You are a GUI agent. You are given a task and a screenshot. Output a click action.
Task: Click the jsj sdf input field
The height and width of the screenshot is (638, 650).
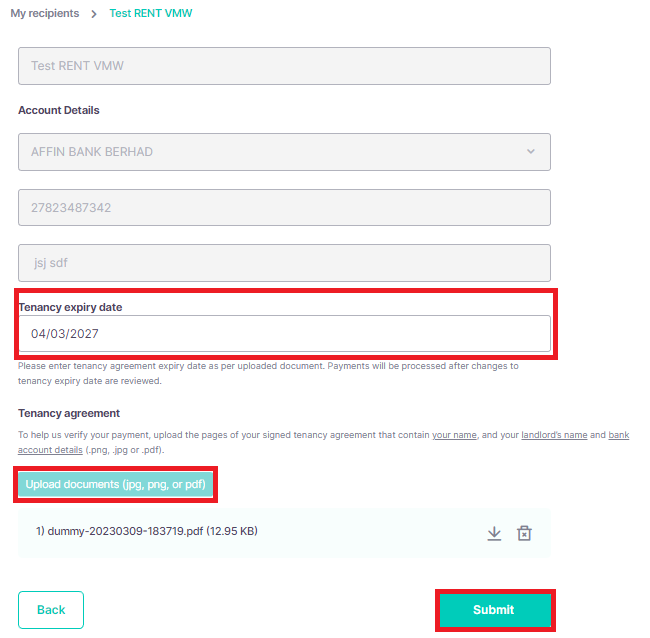click(x=284, y=263)
